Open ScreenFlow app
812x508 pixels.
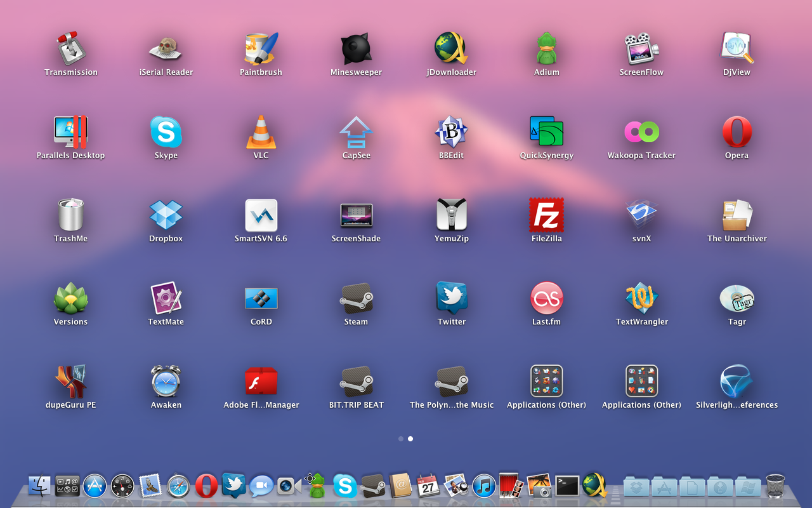(x=642, y=49)
